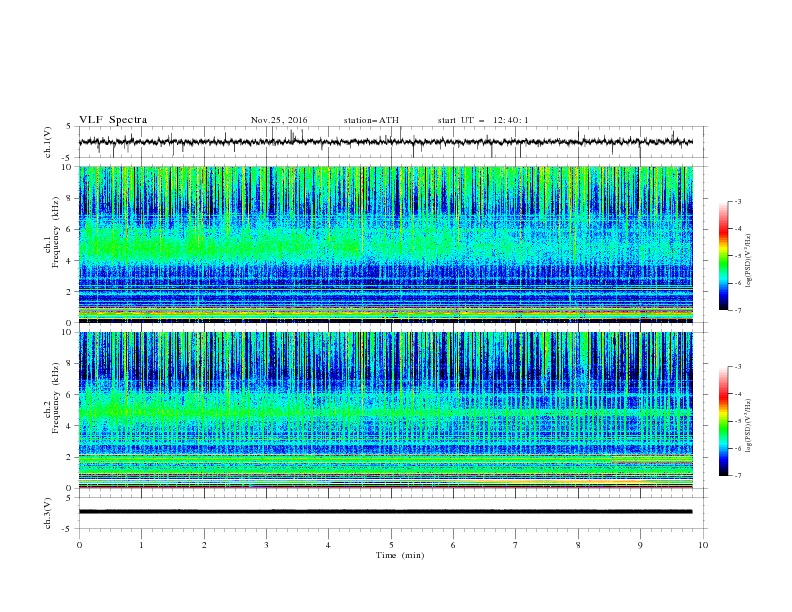This screenshot has height=612, width=792.
Task: Click the "start UT = 12:40:1" label
Action: coord(483,120)
